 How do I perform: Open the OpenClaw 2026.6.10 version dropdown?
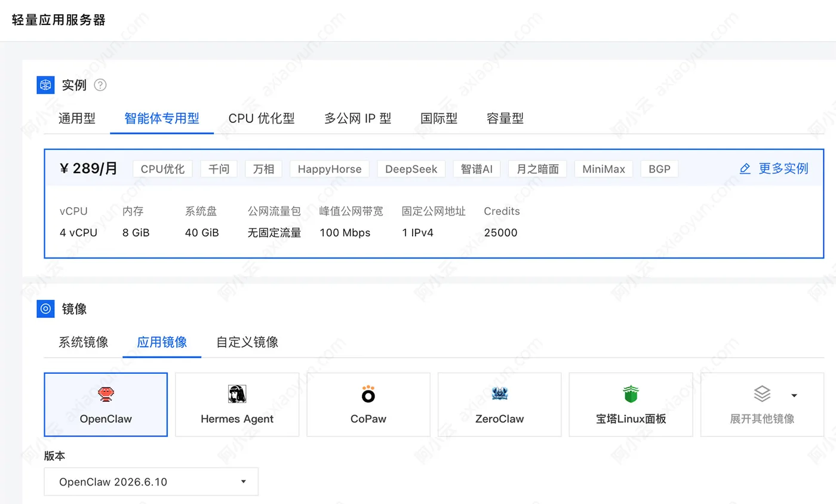point(151,481)
